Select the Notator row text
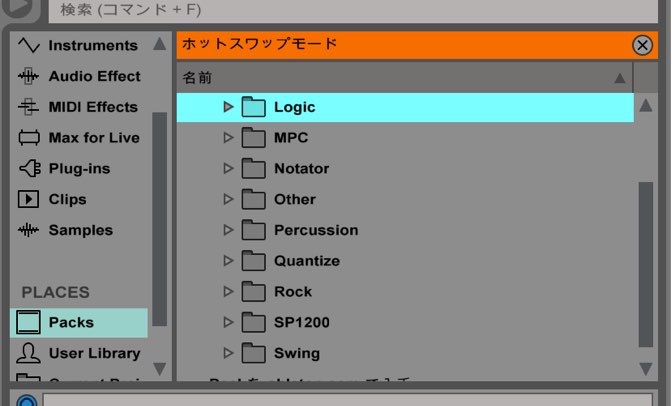This screenshot has width=672, height=406. (302, 168)
